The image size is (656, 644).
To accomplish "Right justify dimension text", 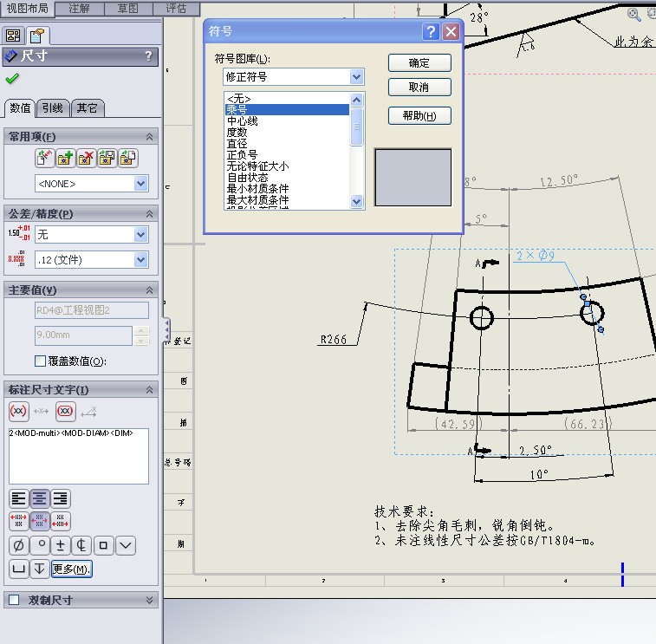I will (x=61, y=498).
